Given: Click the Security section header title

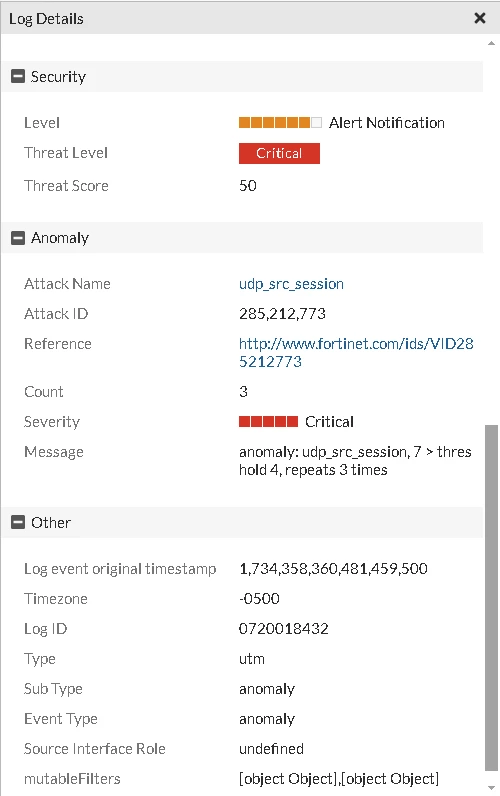Looking at the screenshot, I should click(58, 77).
